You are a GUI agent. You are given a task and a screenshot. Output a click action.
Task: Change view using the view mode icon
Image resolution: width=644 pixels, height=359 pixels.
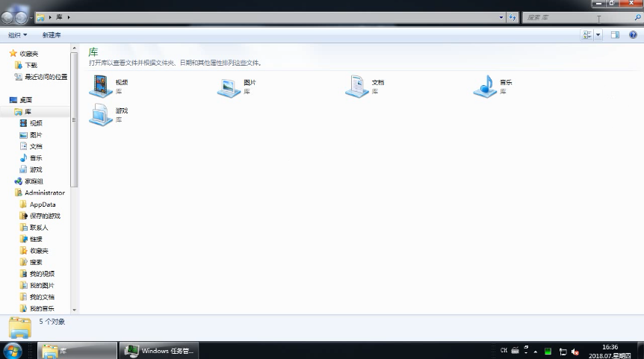[x=587, y=35]
